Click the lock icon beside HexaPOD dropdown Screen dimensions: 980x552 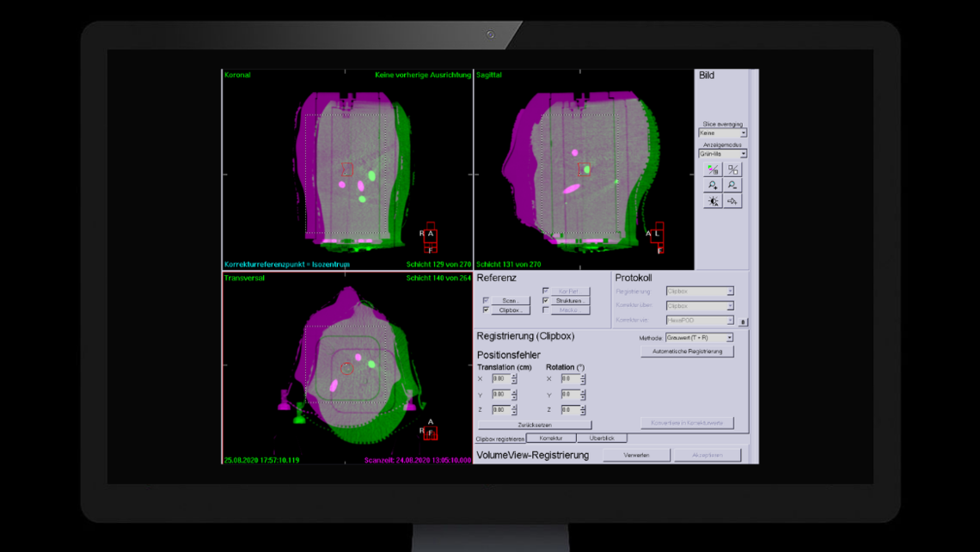click(x=742, y=320)
